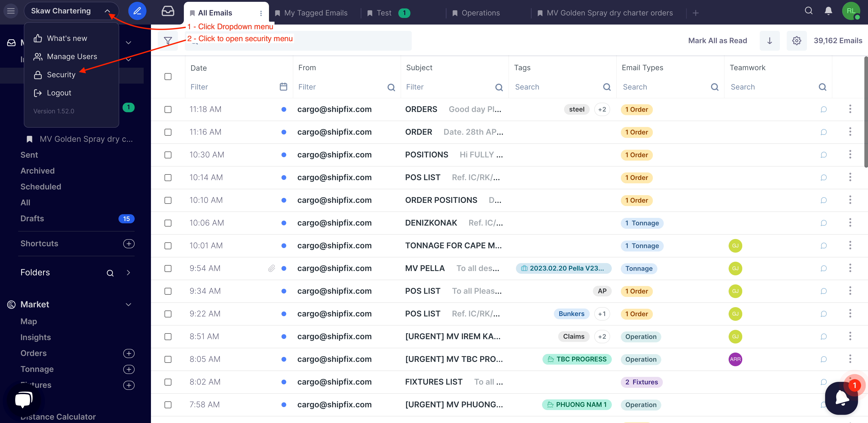Screen dimensions: 868x423
Task: Add a new Shortcut with plus icon
Action: tap(128, 244)
